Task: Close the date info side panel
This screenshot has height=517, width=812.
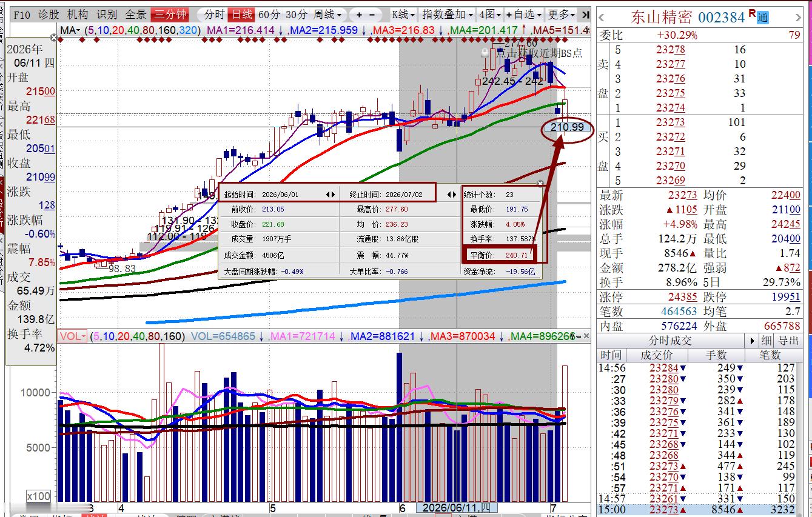Action: tap(53, 38)
